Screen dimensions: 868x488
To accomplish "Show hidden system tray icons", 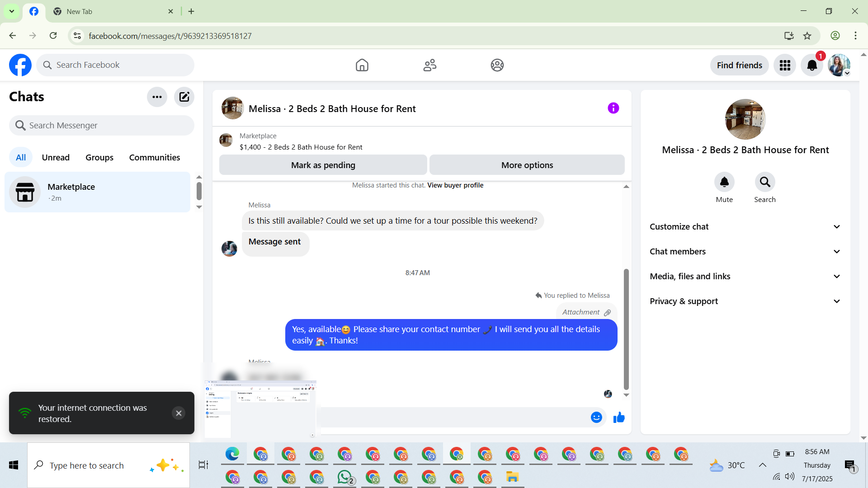I will click(762, 465).
